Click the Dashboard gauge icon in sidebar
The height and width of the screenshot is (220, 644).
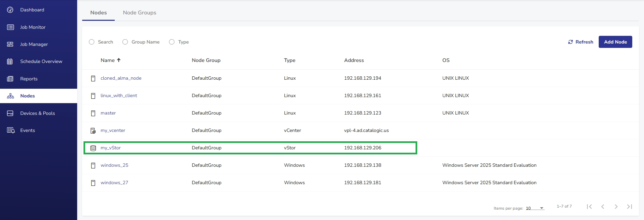coord(10,10)
